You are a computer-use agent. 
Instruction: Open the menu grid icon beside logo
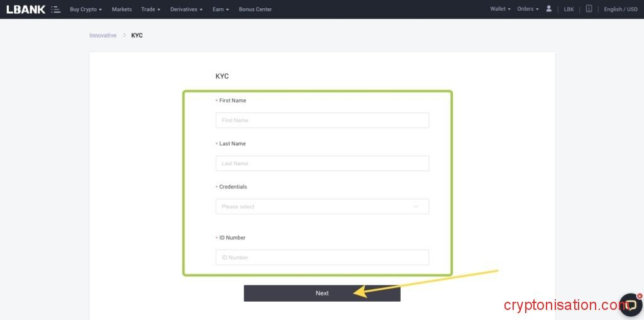pyautogui.click(x=56, y=9)
